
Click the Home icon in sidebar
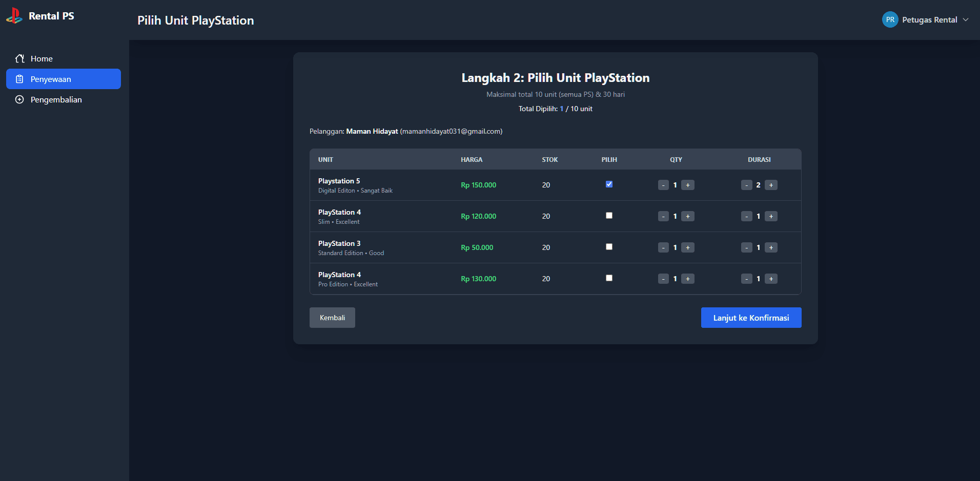(x=19, y=58)
